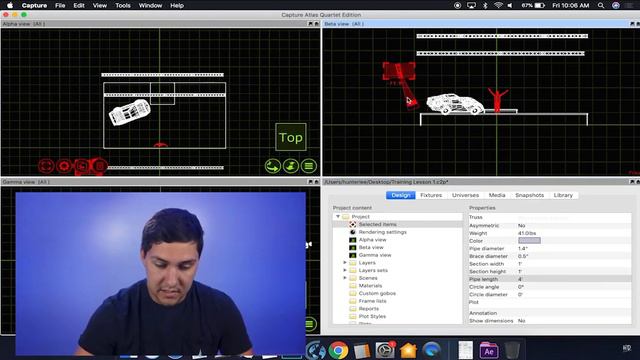Click the Top view orientation indicator
Viewport: 640px width, 360px height.
pyautogui.click(x=291, y=137)
